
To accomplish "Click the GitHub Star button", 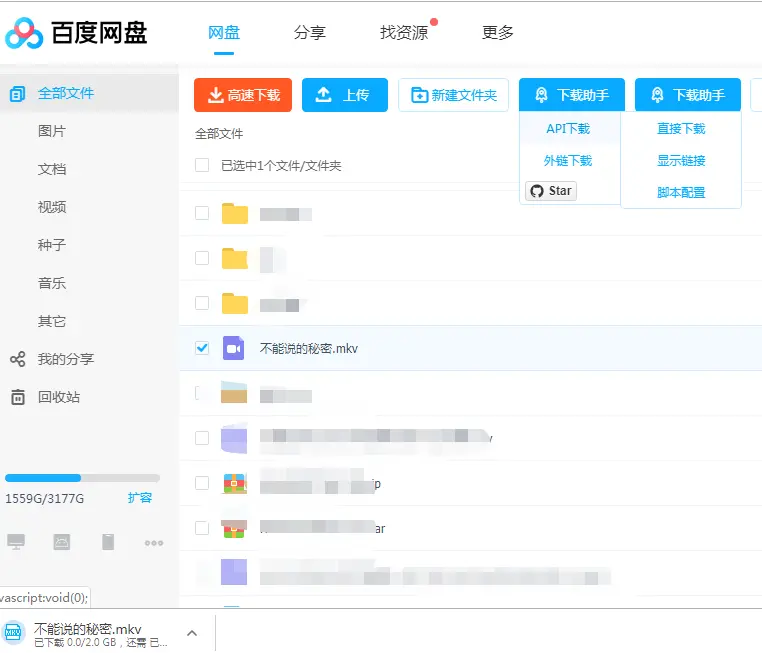I will pos(551,190).
